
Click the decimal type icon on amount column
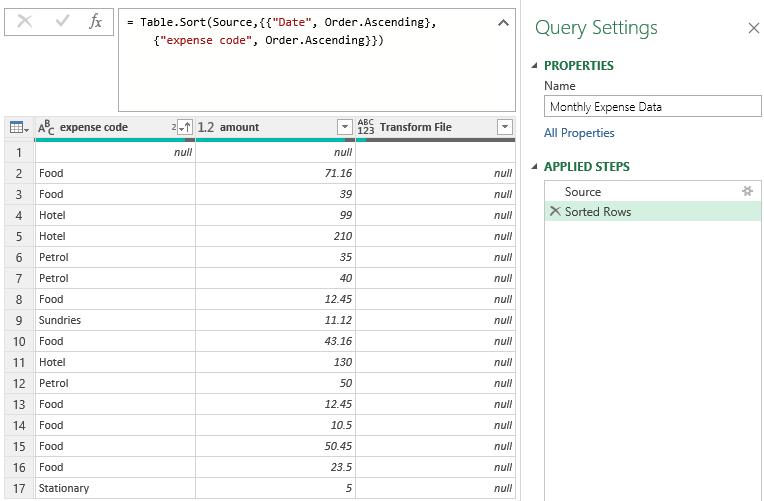[206, 127]
